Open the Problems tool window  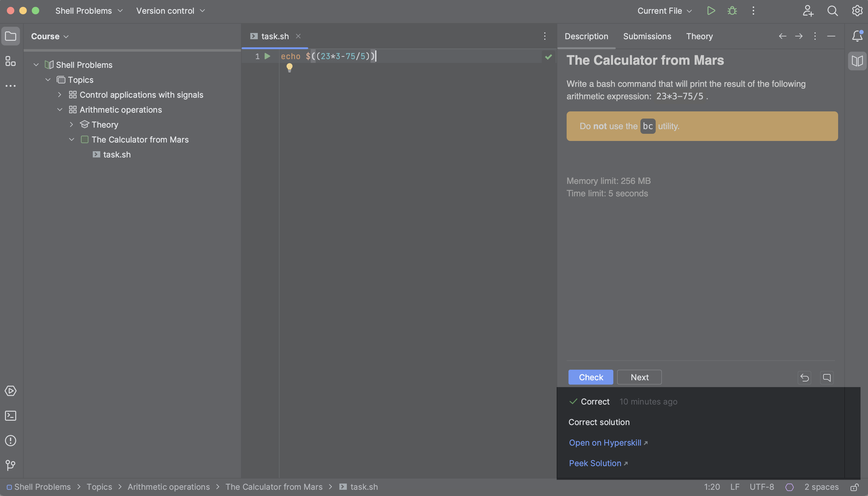[11, 441]
